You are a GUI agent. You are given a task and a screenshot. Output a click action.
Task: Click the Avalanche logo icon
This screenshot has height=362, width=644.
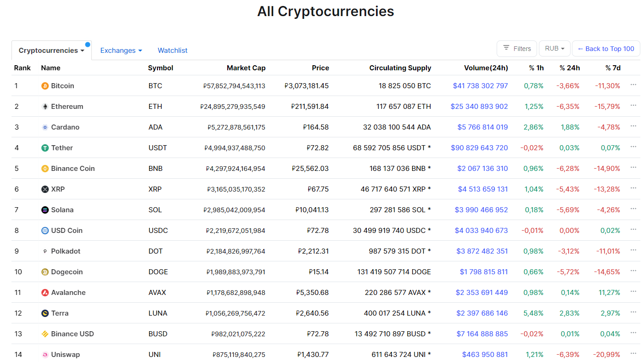point(45,293)
